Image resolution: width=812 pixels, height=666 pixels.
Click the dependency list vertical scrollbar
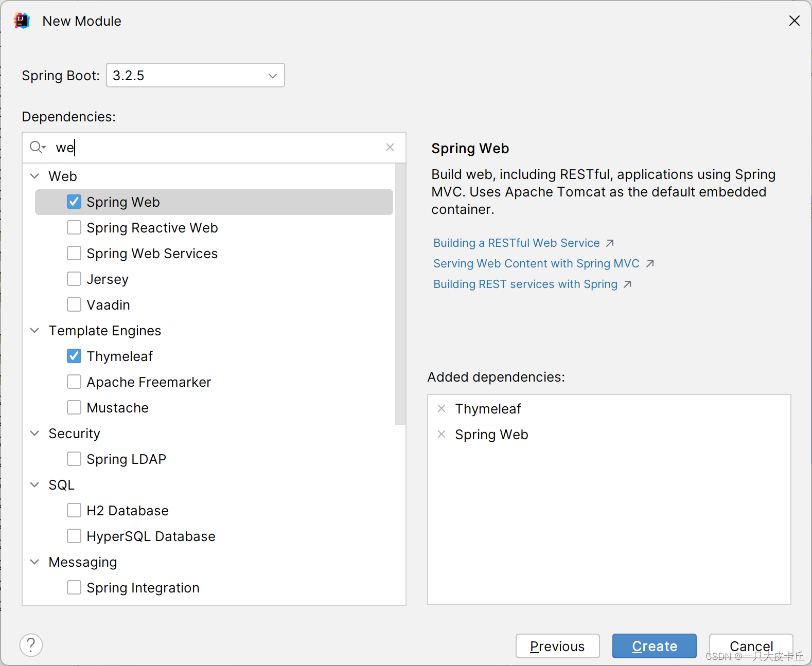click(400, 294)
